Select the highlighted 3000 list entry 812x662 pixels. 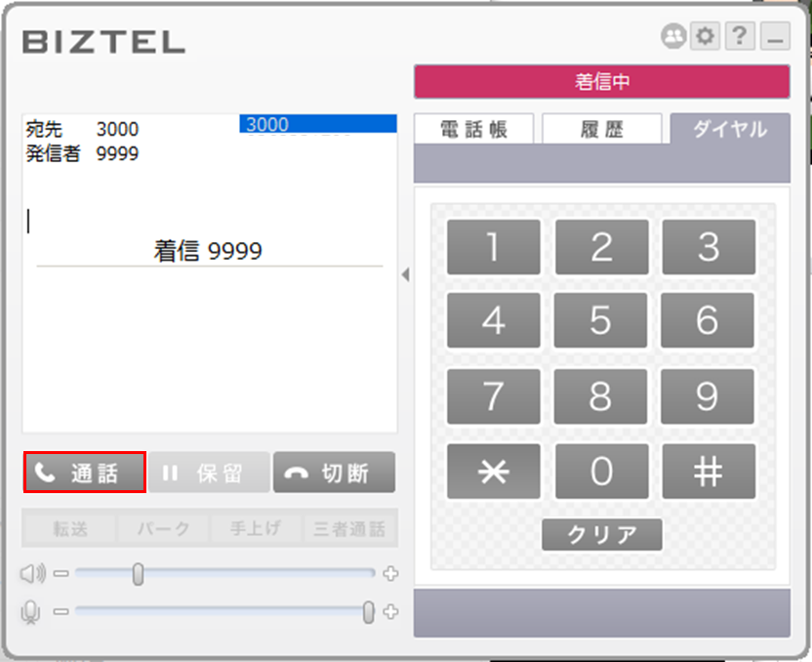click(x=318, y=124)
